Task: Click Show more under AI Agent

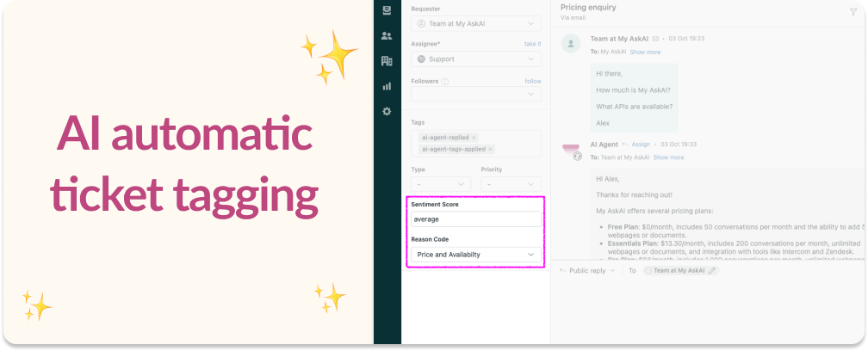Action: [x=668, y=157]
